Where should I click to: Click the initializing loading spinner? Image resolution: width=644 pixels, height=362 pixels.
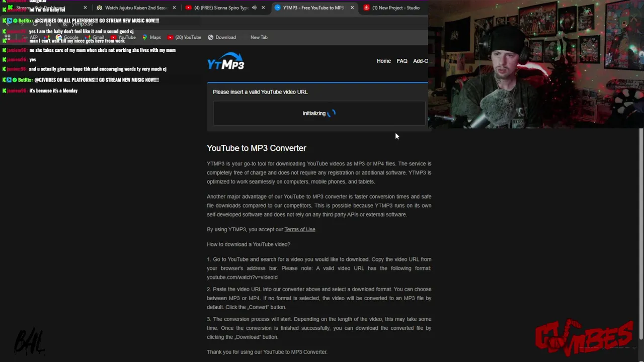pos(331,113)
